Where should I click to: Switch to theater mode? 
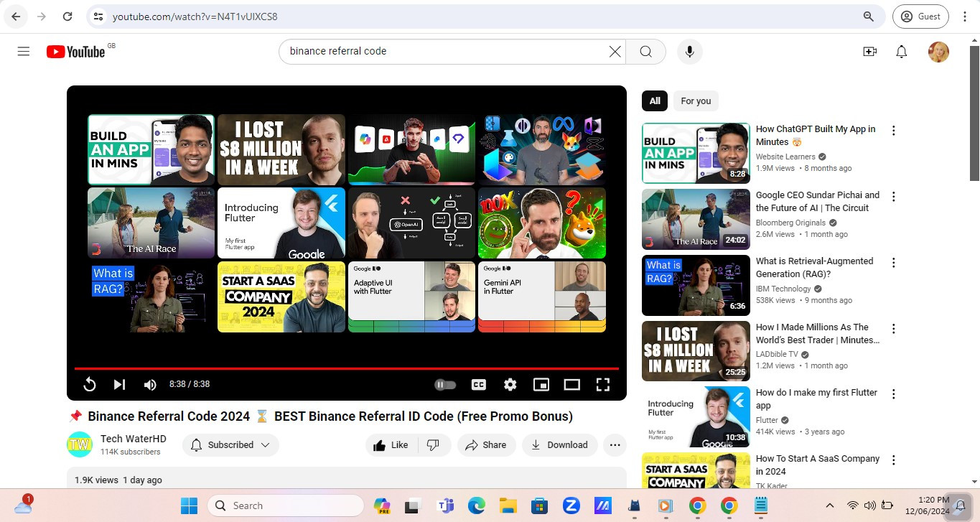[x=571, y=385]
